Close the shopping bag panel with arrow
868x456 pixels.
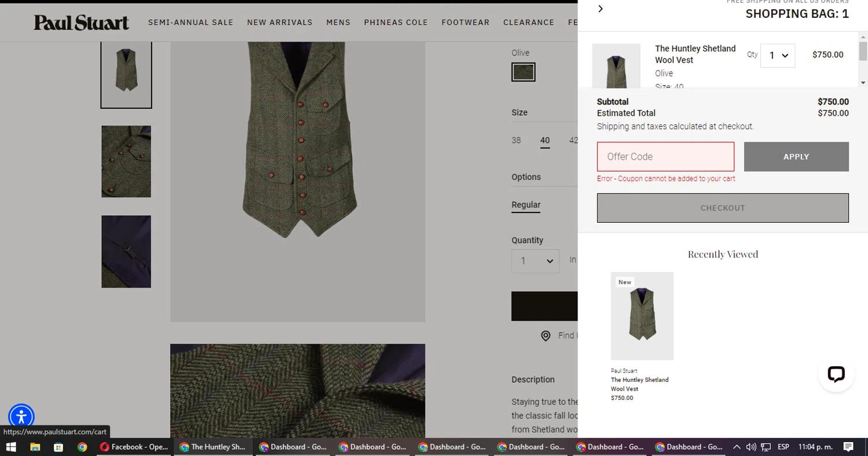[x=600, y=9]
